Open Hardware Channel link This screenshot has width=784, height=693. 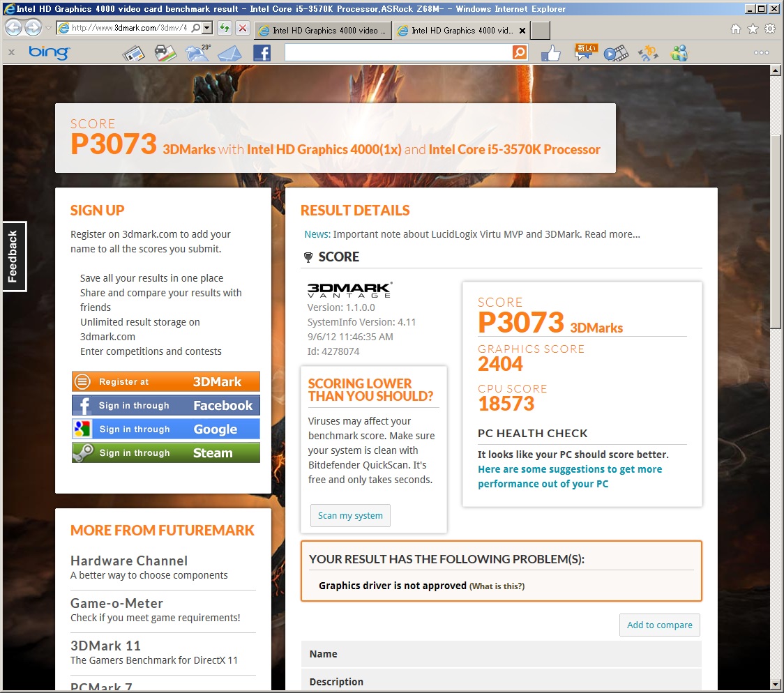pos(129,561)
